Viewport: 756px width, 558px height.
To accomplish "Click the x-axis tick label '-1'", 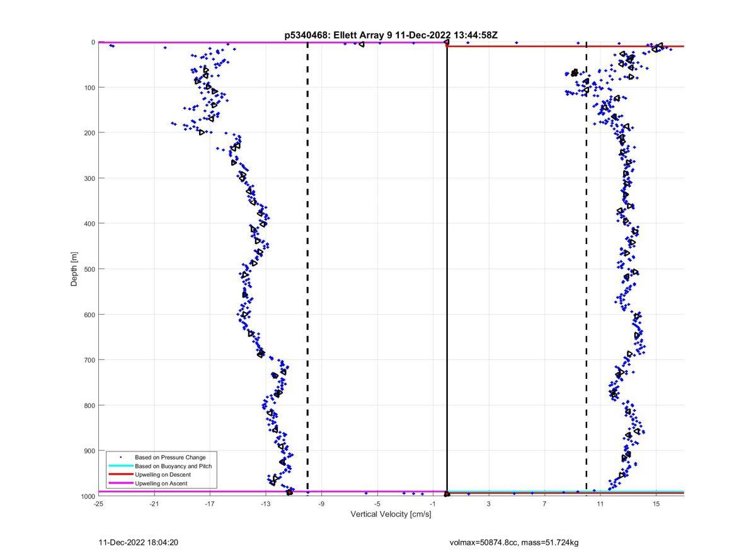I will click(433, 504).
